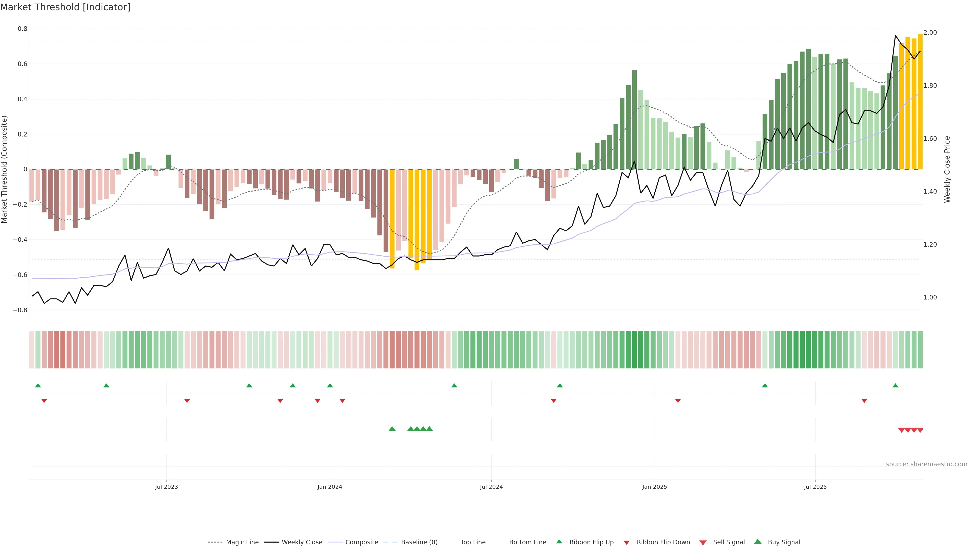Click the rightmost Ribbon Flip Up marker
Viewport: 980px width, 551px height.
pyautogui.click(x=895, y=386)
